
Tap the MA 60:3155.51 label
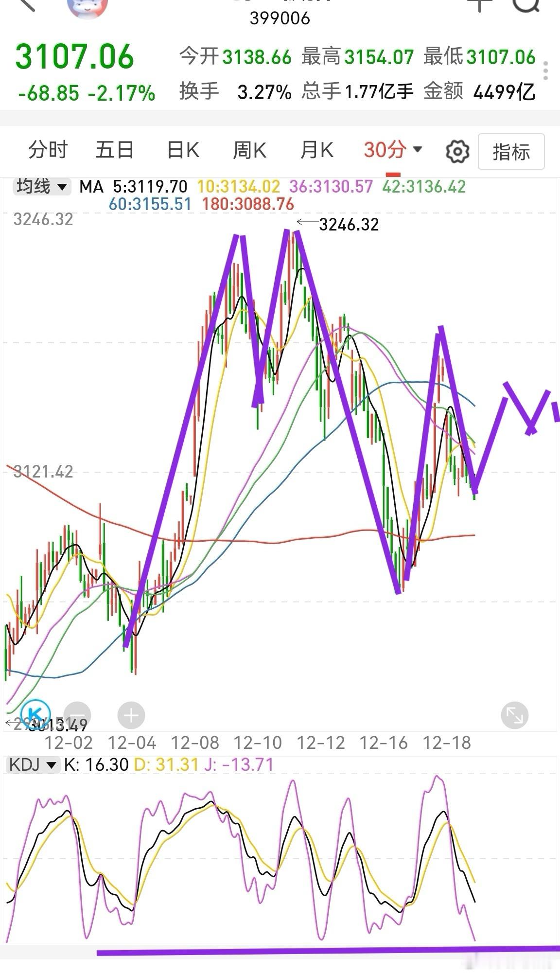(x=150, y=204)
